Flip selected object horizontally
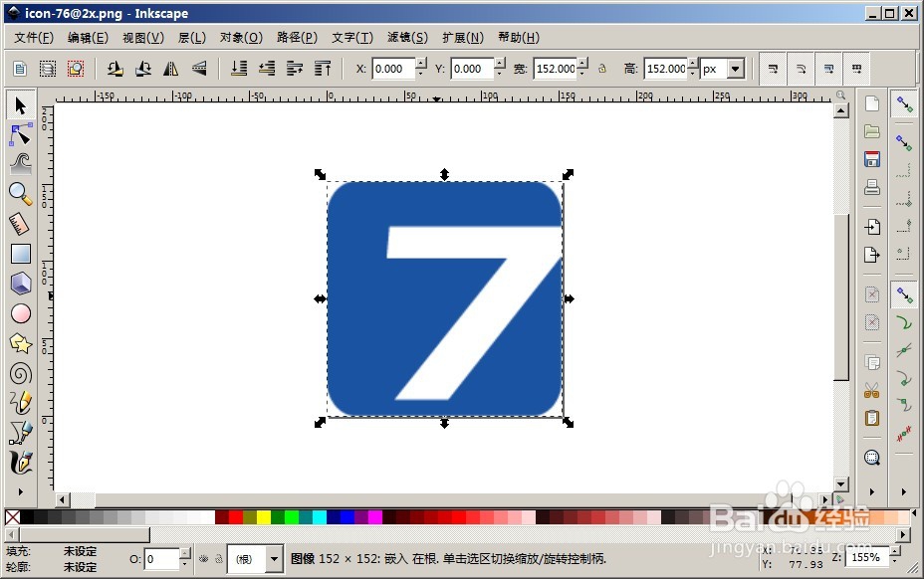 click(x=171, y=69)
